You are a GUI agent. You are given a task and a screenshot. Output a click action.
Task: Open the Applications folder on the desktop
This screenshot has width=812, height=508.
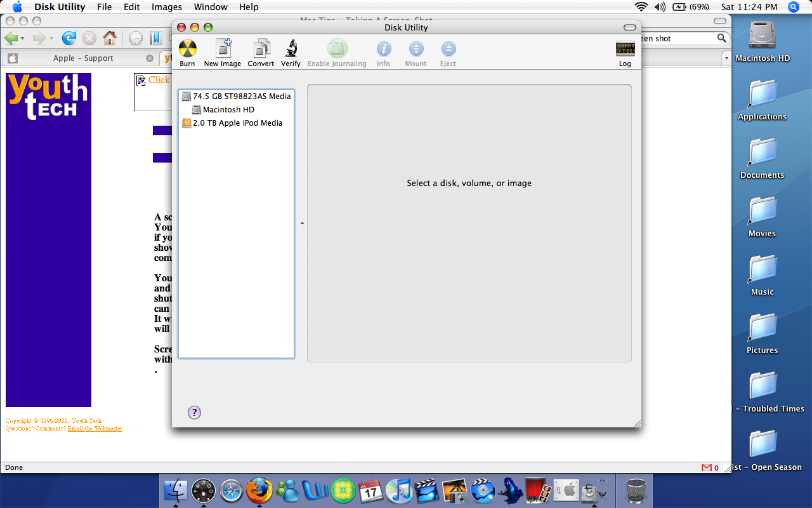pos(763,94)
